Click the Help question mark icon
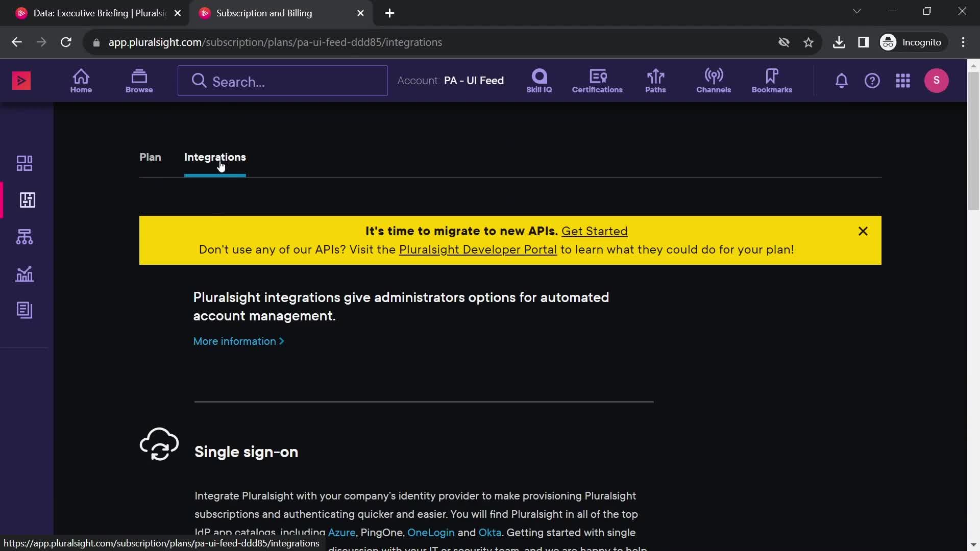 click(872, 80)
